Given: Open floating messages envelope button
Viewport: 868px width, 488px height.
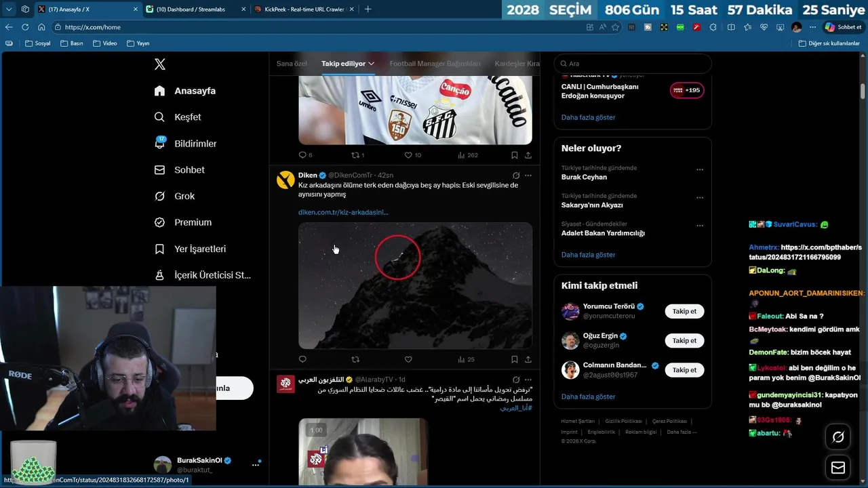Looking at the screenshot, I should 838,468.
